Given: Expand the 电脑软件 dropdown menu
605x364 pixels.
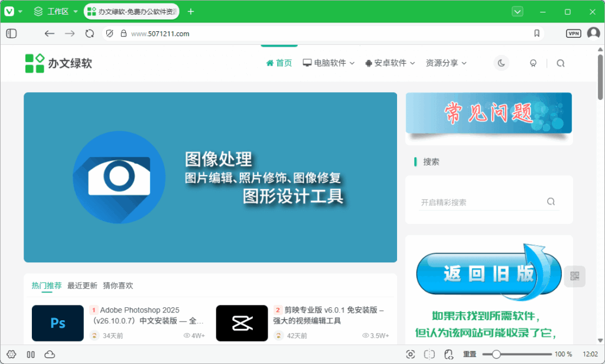Looking at the screenshot, I should click(328, 63).
